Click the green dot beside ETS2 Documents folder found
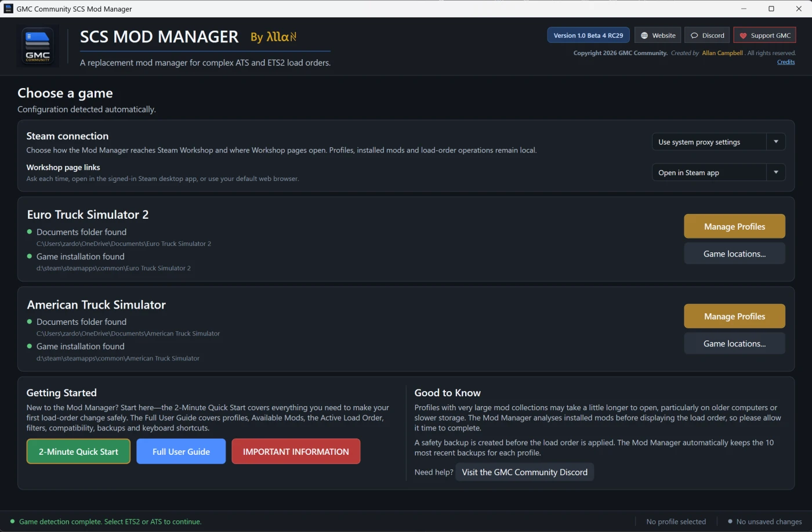Image resolution: width=812 pixels, height=532 pixels. click(30, 231)
